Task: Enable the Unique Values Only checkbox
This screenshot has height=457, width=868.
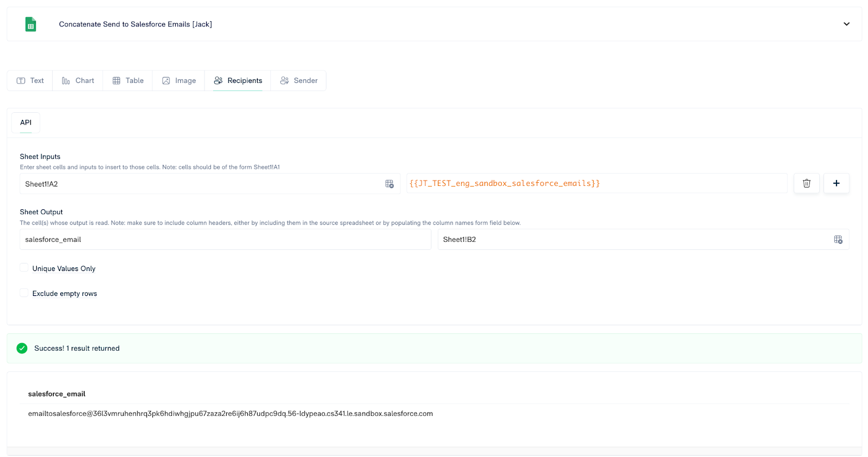Action: coord(24,268)
